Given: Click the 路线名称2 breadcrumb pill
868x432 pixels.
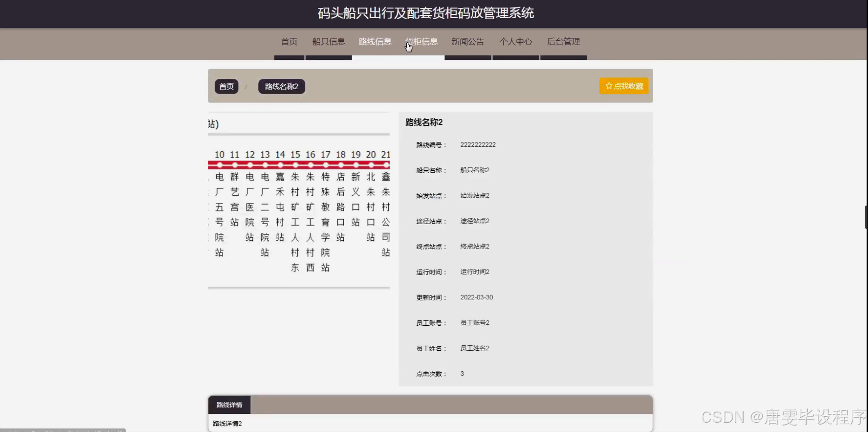Looking at the screenshot, I should (282, 86).
